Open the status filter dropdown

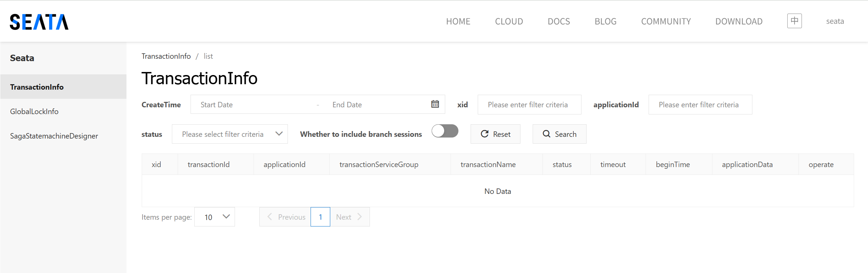click(x=230, y=134)
